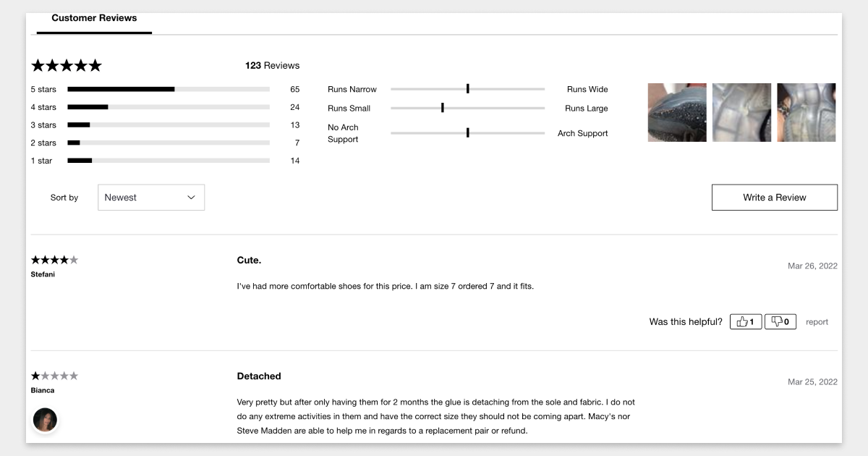
Task: Open the Sort by Newest dropdown
Action: click(151, 198)
